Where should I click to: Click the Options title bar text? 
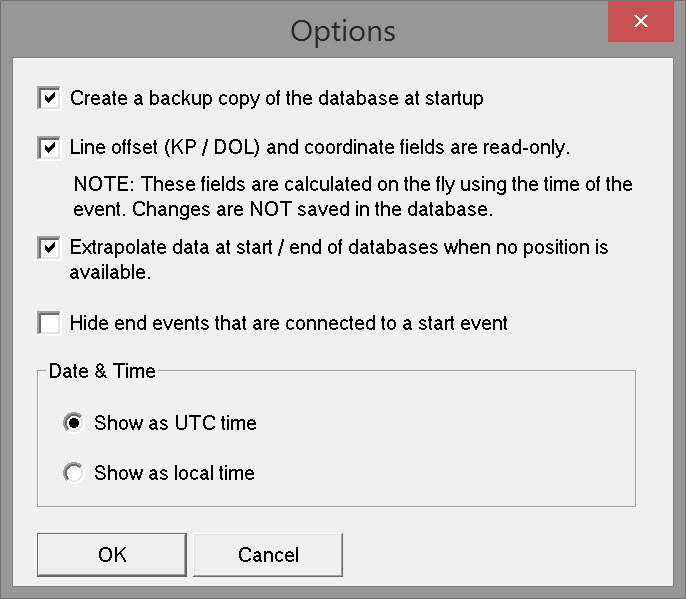342,30
